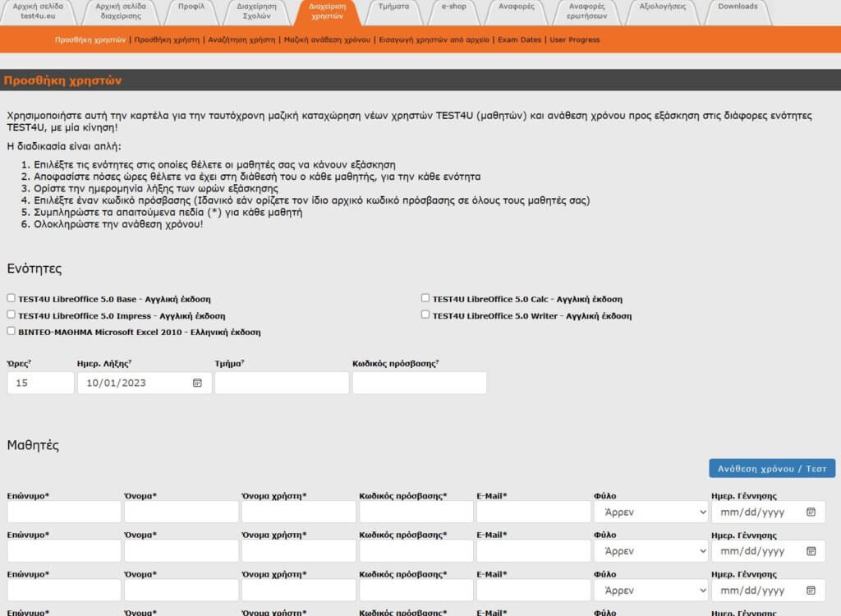
Task: Click help superscript next to Ώρες label
Action: pos(30,361)
